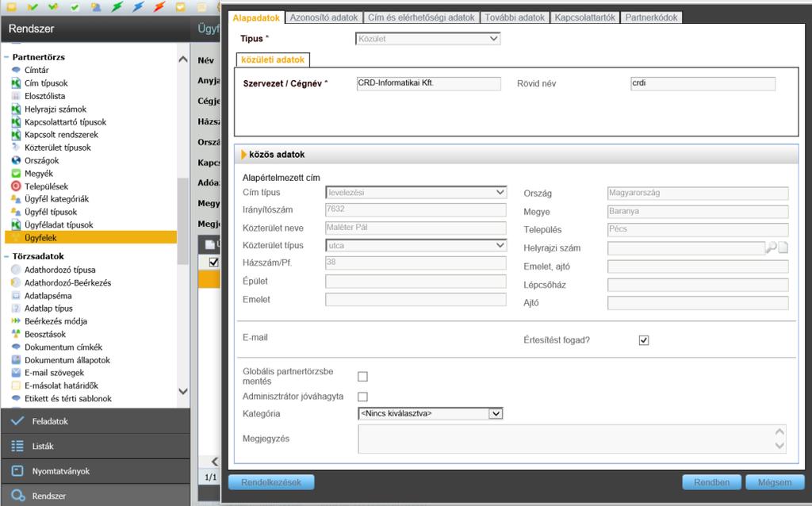Click the Rövid név input field
The width and height of the screenshot is (812, 506).
(703, 83)
